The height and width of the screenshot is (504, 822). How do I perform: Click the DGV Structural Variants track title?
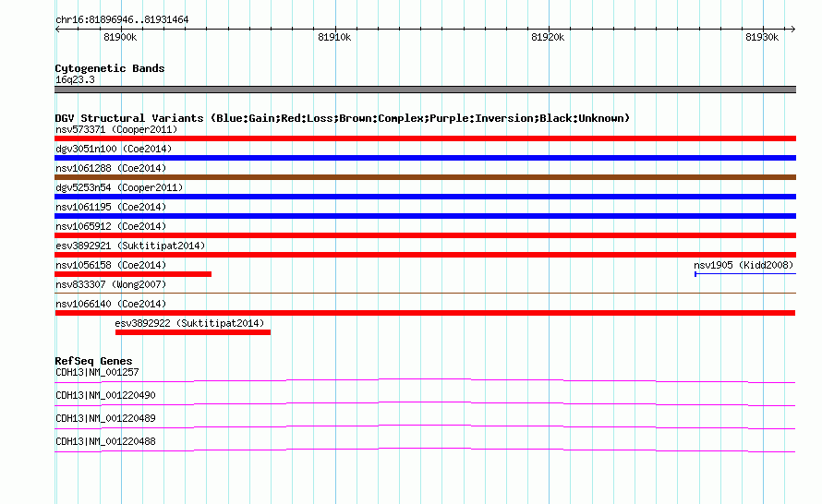(342, 118)
